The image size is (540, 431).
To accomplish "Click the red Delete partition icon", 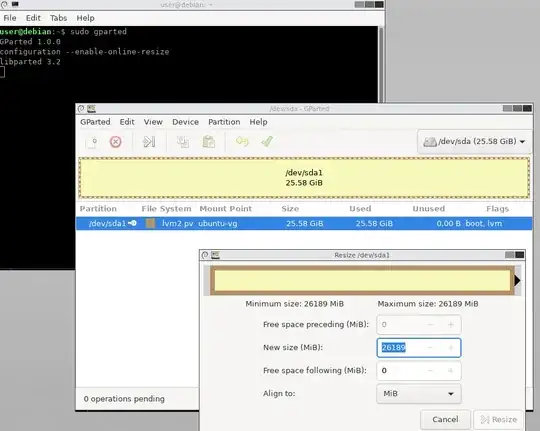I will [x=115, y=142].
